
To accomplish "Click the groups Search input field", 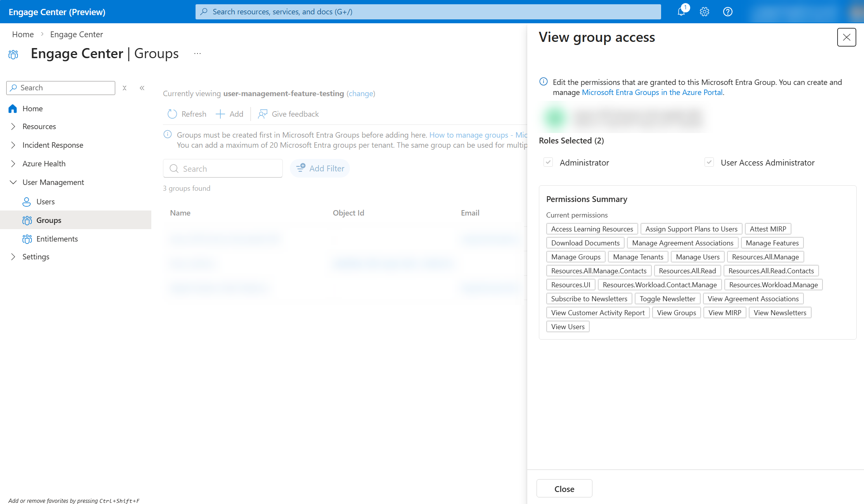I will 223,169.
